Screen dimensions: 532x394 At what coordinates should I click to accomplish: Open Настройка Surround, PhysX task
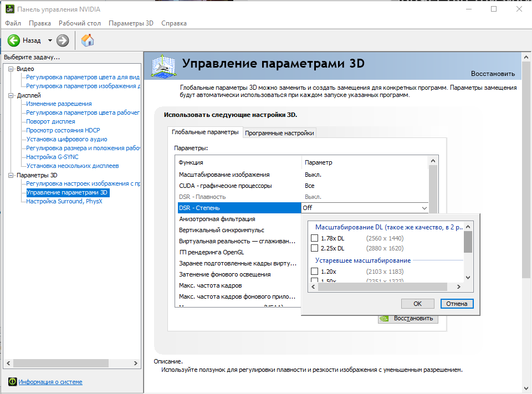point(64,201)
